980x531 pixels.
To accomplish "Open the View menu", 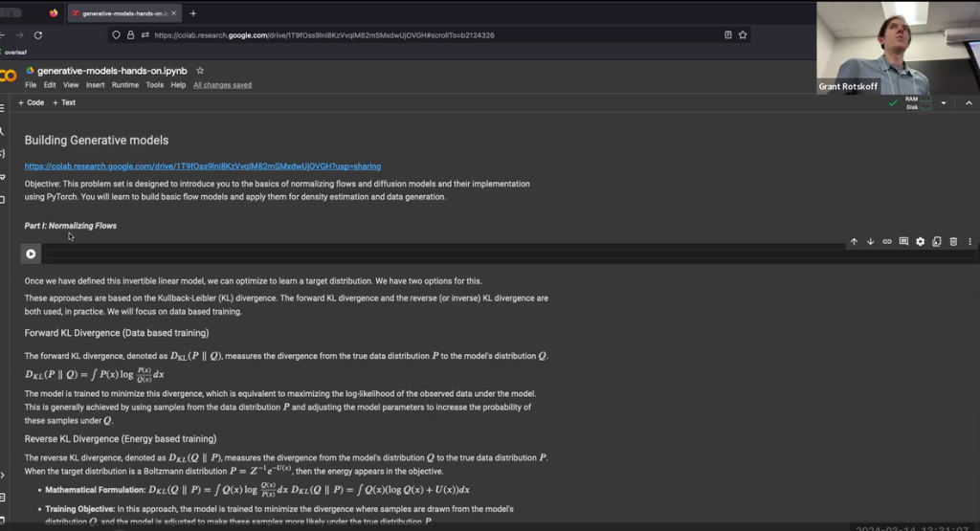I will click(x=71, y=85).
